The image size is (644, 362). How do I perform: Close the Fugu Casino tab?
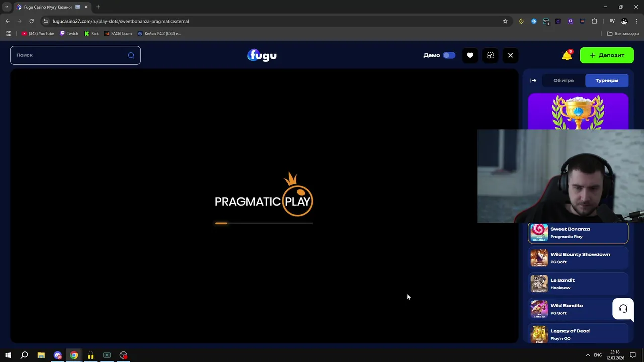click(x=86, y=7)
